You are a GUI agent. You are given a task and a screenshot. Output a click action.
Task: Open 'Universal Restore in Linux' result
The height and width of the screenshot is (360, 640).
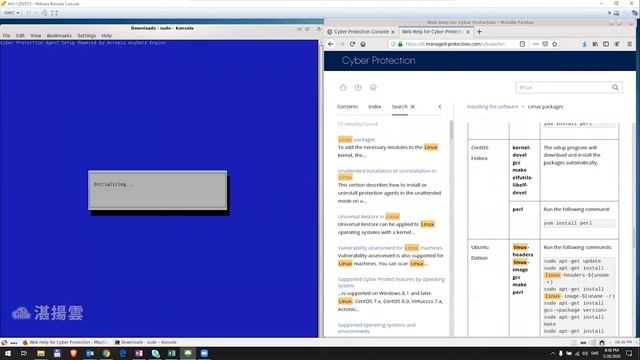(x=369, y=216)
